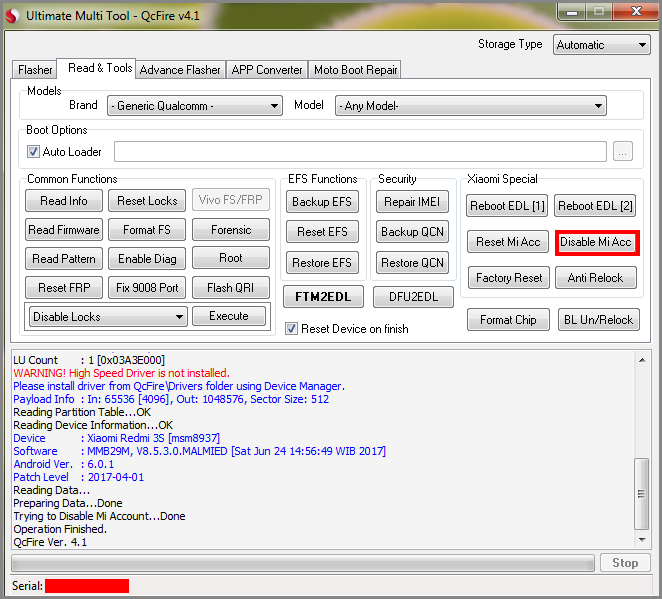The image size is (662, 599).
Task: Click the Format FS button
Action: point(147,230)
